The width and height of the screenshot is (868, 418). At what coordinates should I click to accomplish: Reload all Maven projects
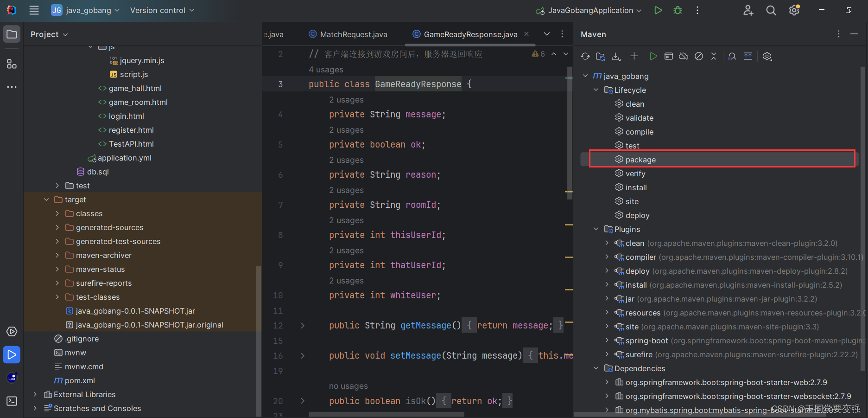click(x=585, y=57)
